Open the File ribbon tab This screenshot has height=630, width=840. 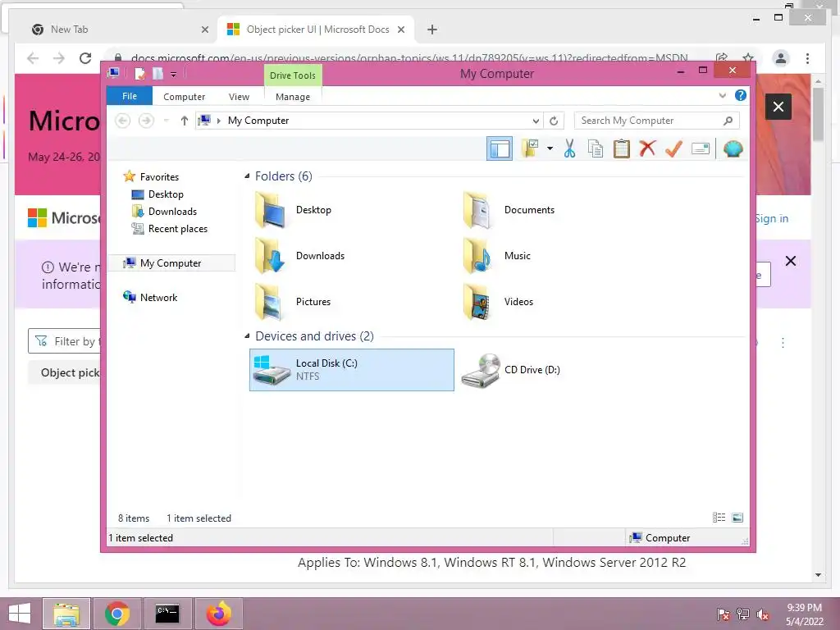(130, 96)
